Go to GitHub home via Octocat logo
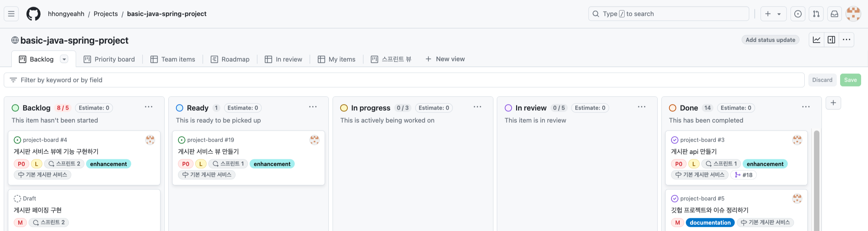 pos(33,14)
